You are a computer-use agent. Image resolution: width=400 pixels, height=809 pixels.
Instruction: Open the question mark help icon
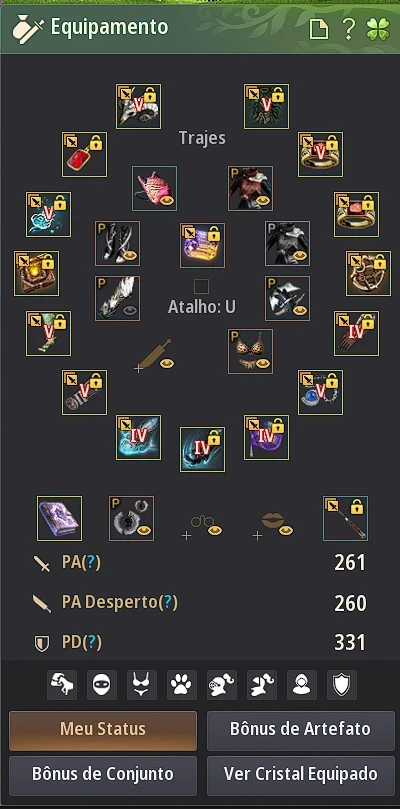(x=349, y=29)
